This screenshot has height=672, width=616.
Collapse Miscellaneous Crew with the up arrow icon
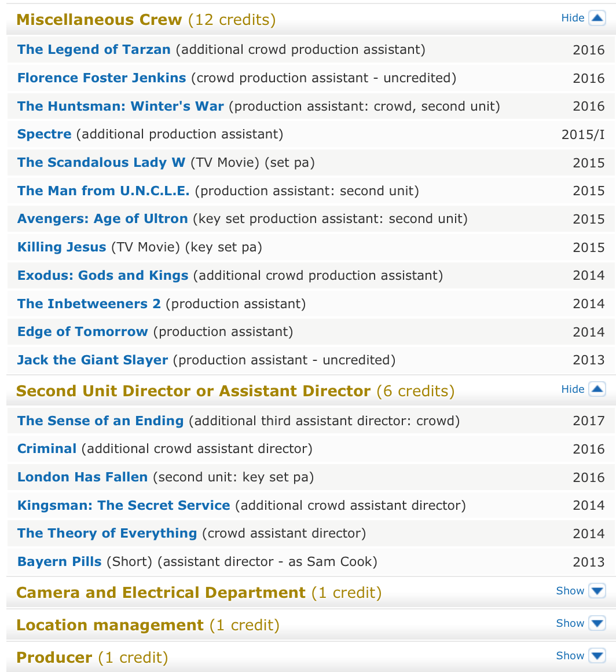[597, 18]
